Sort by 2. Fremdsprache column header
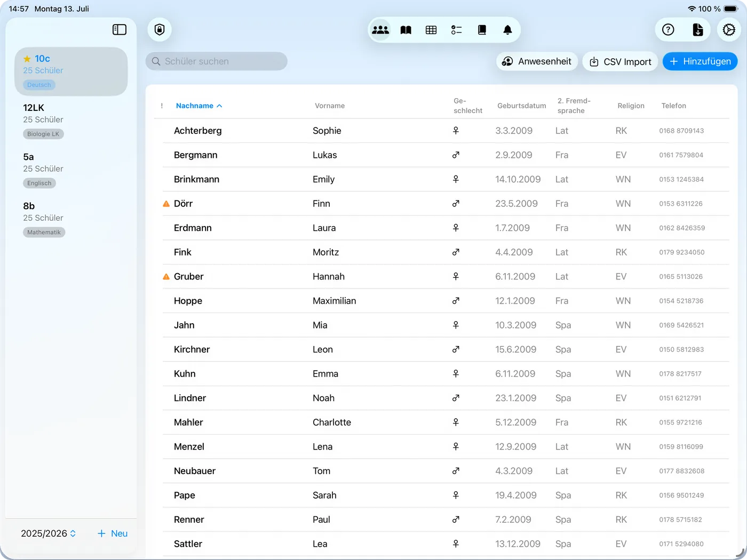747x560 pixels. pyautogui.click(x=574, y=106)
